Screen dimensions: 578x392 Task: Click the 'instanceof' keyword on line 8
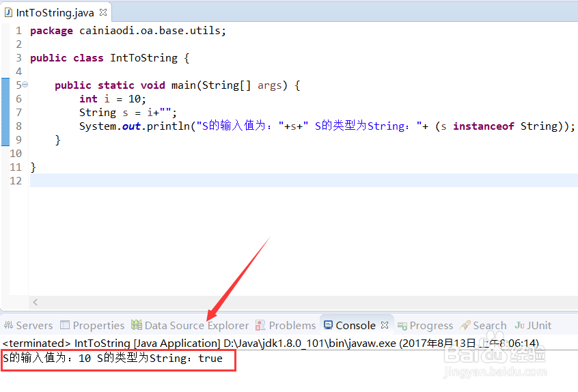pyautogui.click(x=484, y=126)
